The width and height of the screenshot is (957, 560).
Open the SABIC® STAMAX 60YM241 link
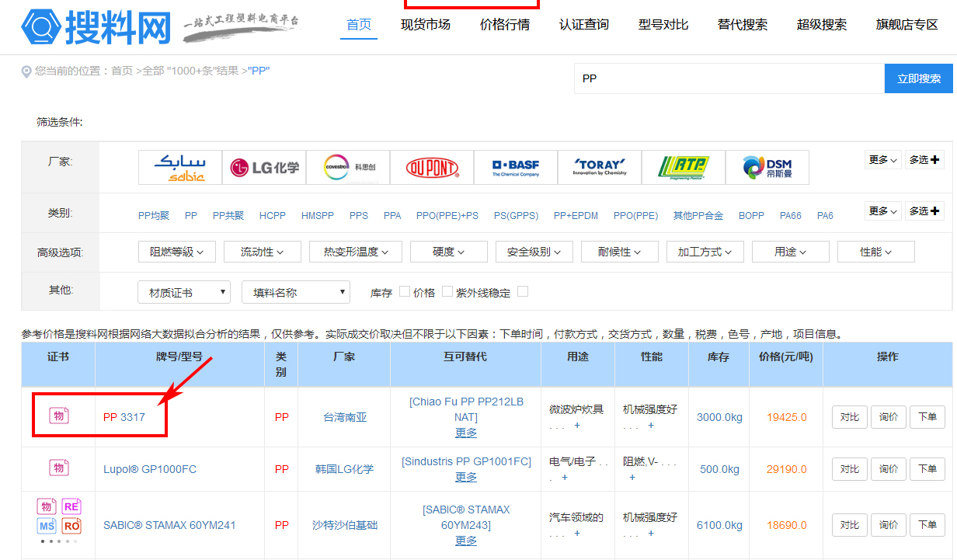[169, 525]
